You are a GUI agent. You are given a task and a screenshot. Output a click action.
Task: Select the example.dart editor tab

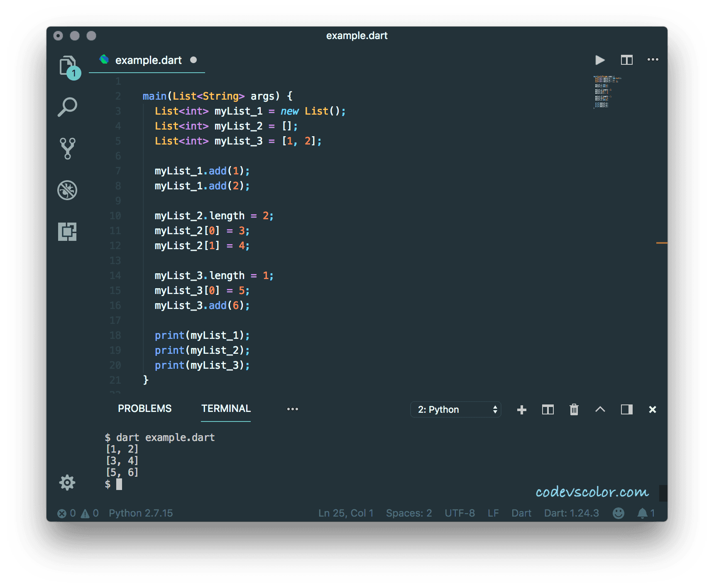pos(147,60)
